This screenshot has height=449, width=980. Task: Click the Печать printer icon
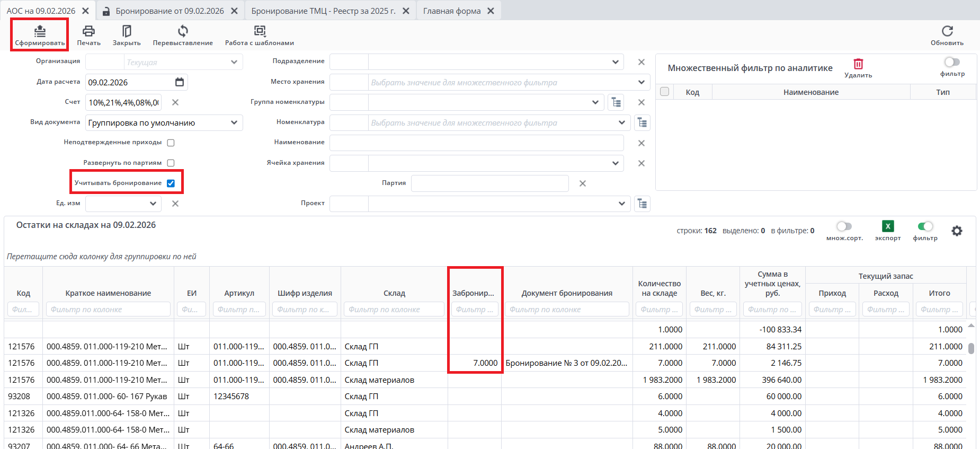click(88, 31)
